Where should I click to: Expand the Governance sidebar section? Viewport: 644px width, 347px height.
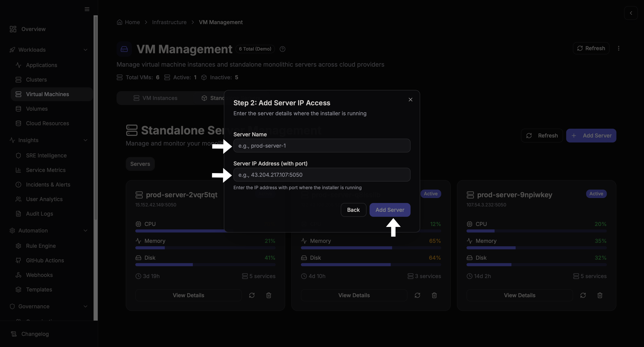(85, 306)
